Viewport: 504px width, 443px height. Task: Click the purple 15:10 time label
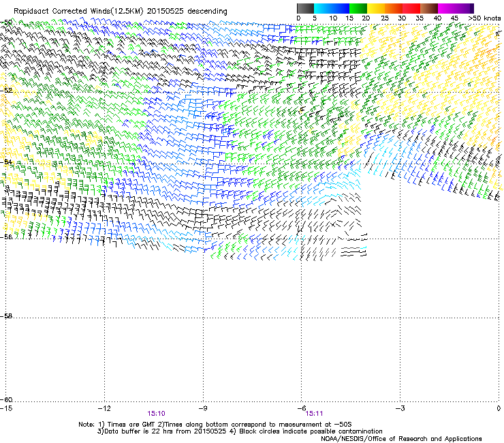point(156,414)
